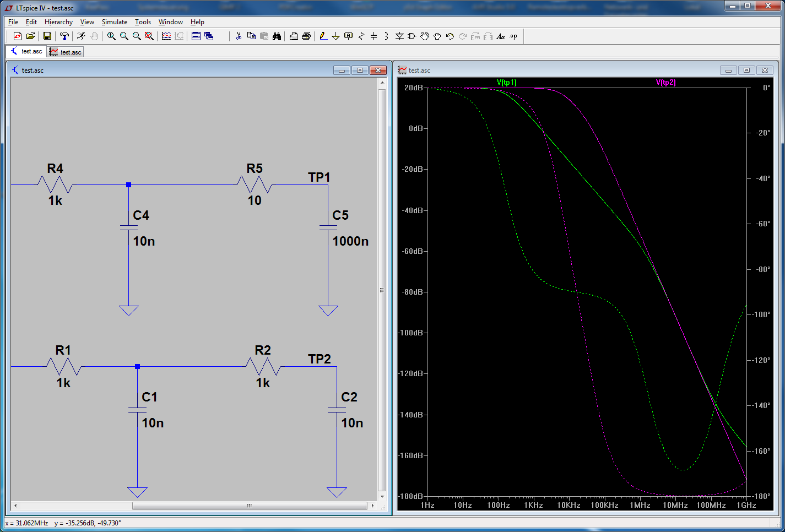Click the V(tp1) trace label
Screen dimensions: 785x532
[506, 82]
